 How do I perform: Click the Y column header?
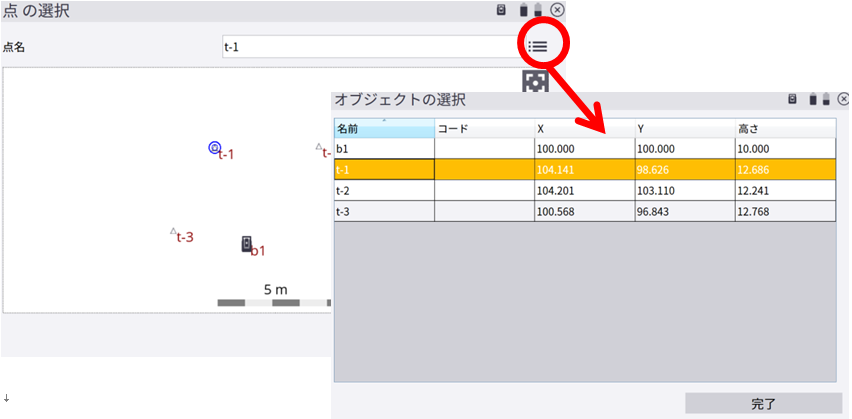pyautogui.click(x=684, y=129)
